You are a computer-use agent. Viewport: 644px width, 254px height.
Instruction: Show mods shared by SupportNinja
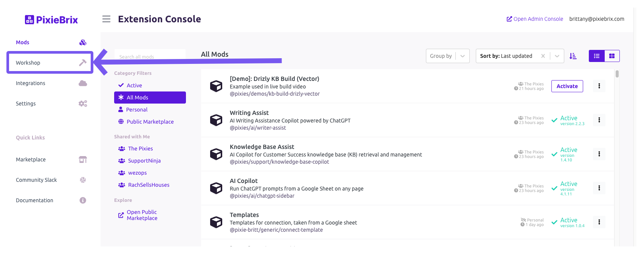tap(150, 161)
